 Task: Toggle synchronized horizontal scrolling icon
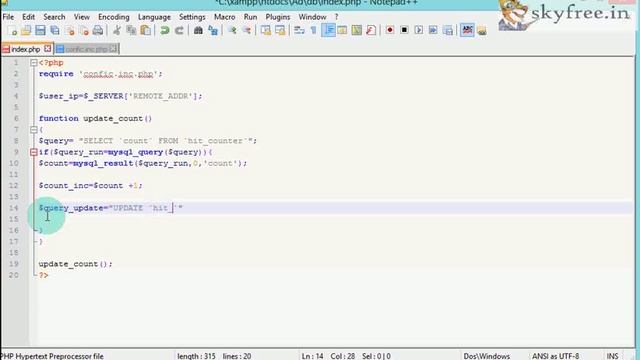[x=280, y=31]
